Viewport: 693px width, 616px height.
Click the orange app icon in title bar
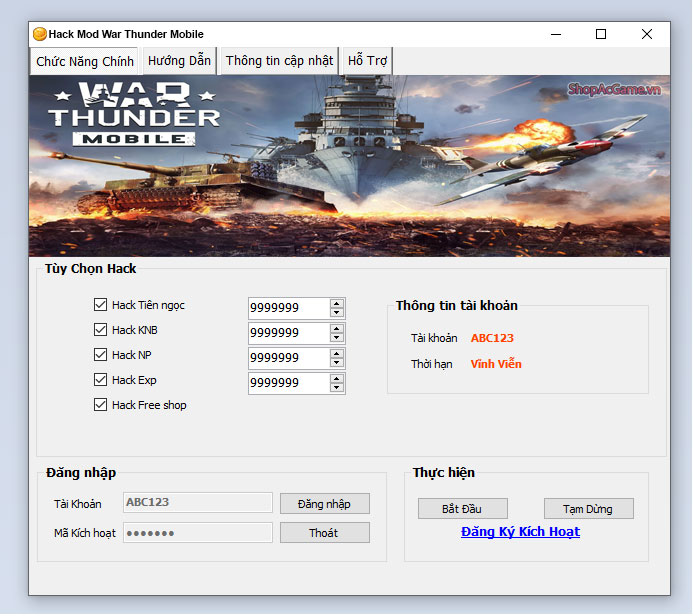coord(39,34)
